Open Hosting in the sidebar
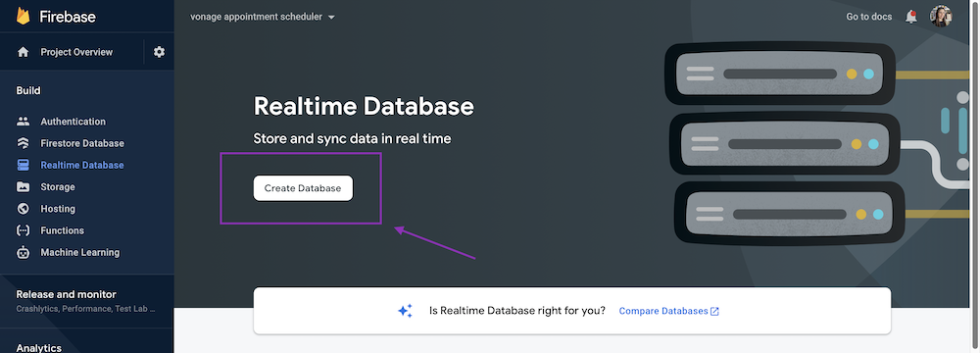 58,209
